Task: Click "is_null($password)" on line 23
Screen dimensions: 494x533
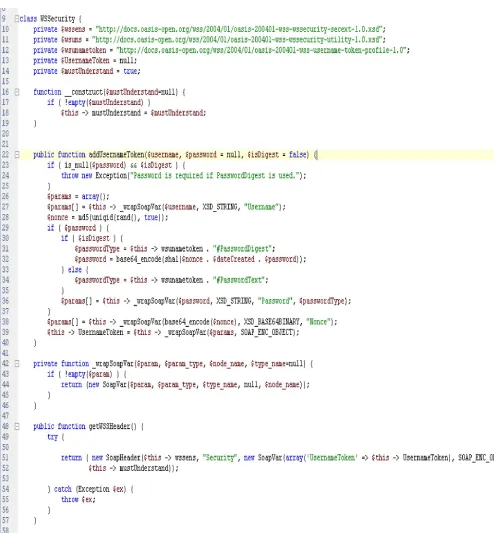Action: point(95,165)
